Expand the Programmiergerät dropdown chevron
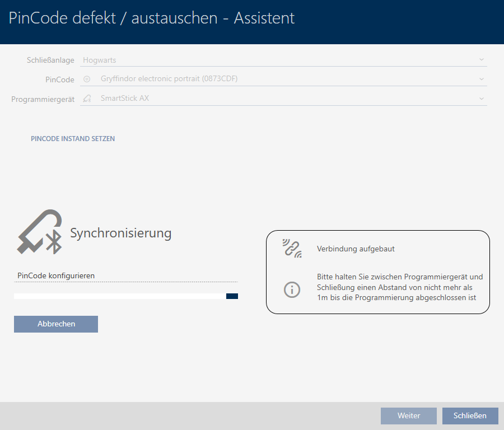 click(x=481, y=99)
